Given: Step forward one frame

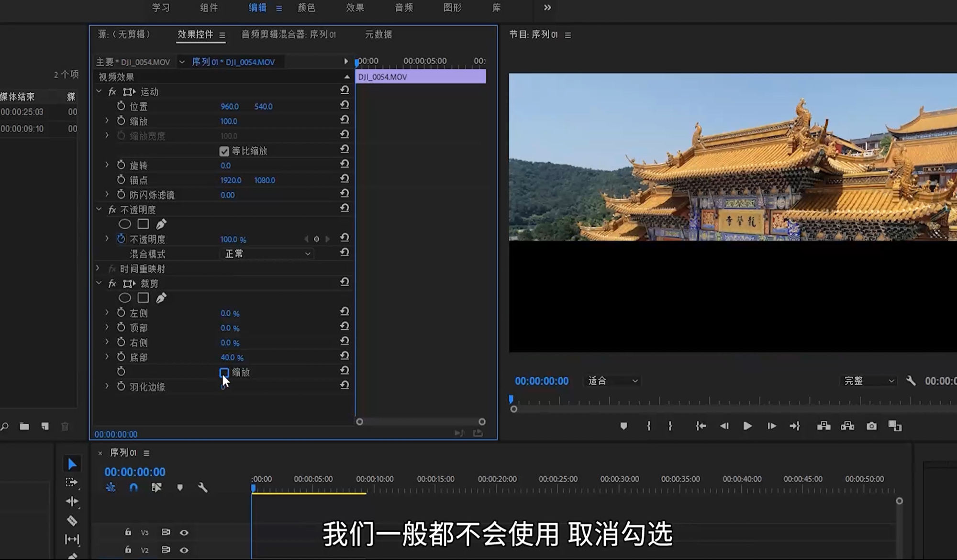Looking at the screenshot, I should coord(771,426).
